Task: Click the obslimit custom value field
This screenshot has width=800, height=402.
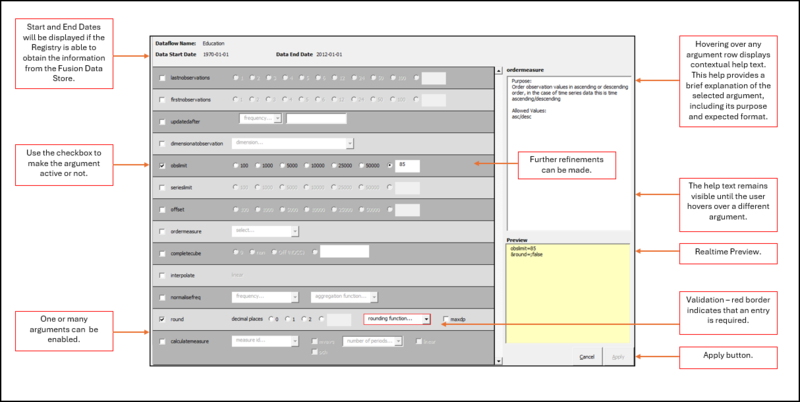Action: 406,165
